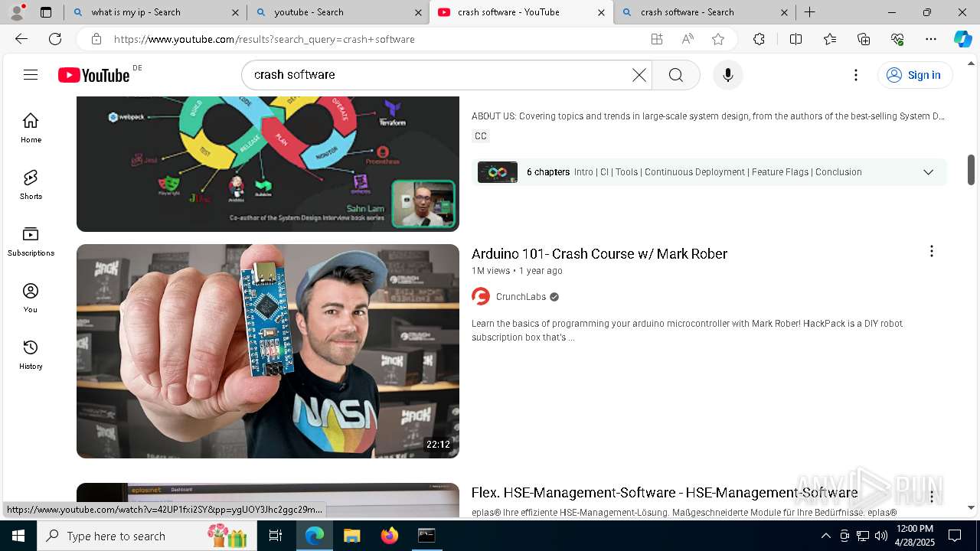This screenshot has width=980, height=551.
Task: Open options for the Arduino 101 video
Action: point(932,252)
